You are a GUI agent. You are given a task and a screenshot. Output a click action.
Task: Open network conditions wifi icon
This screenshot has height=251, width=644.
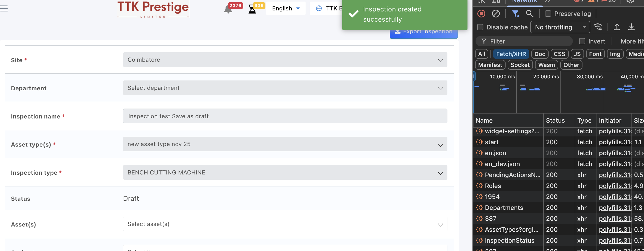tap(598, 27)
